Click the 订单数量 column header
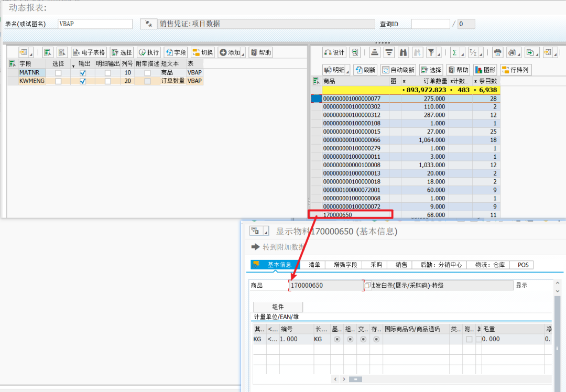566x392 pixels. (x=425, y=81)
